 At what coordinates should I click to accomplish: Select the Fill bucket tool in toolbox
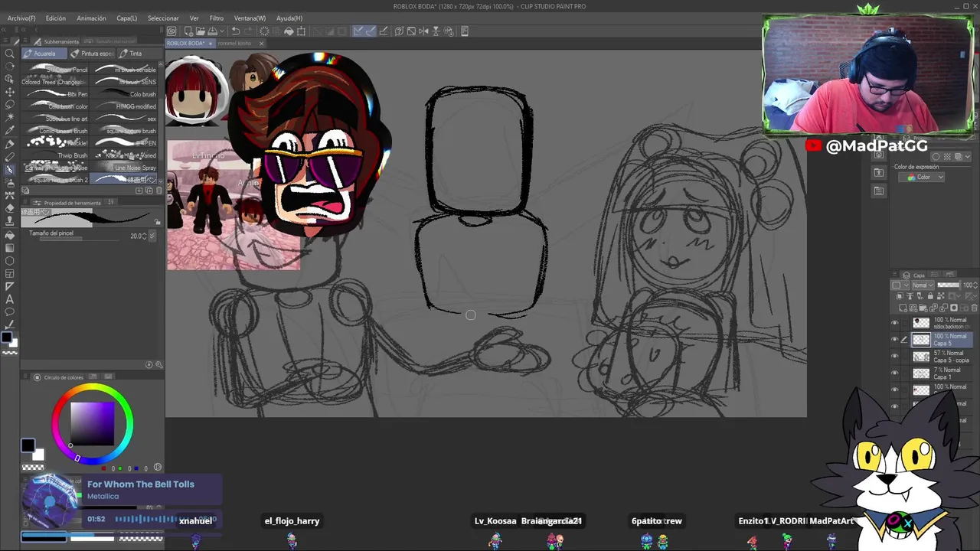10,235
